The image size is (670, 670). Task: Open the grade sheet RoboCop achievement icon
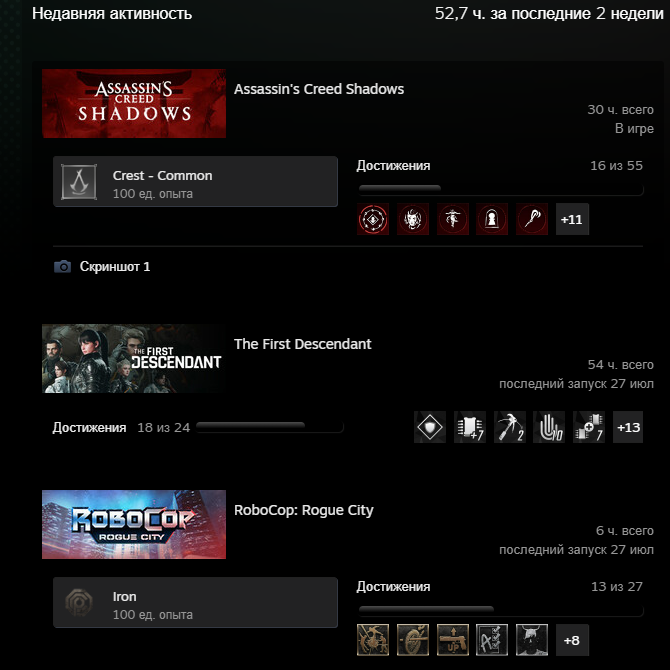pos(492,640)
